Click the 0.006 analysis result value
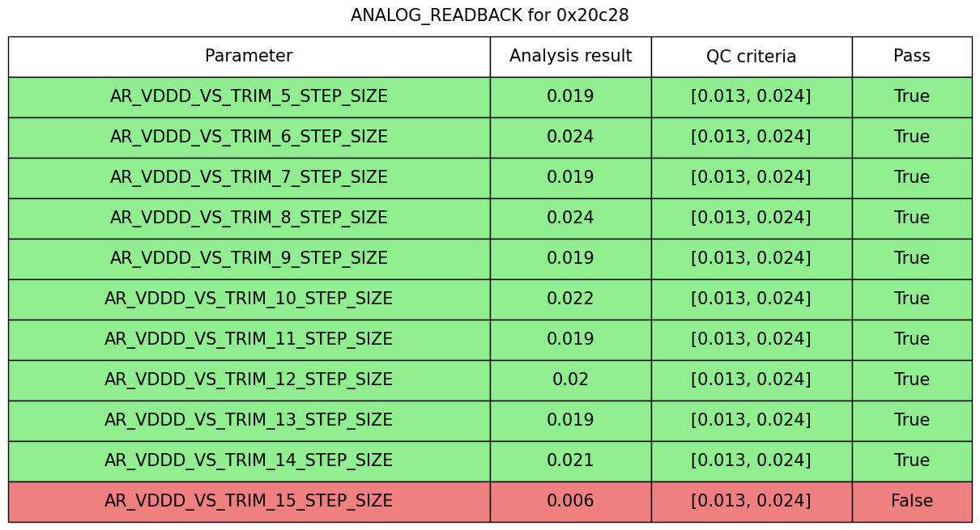The height and width of the screenshot is (530, 980). [570, 502]
